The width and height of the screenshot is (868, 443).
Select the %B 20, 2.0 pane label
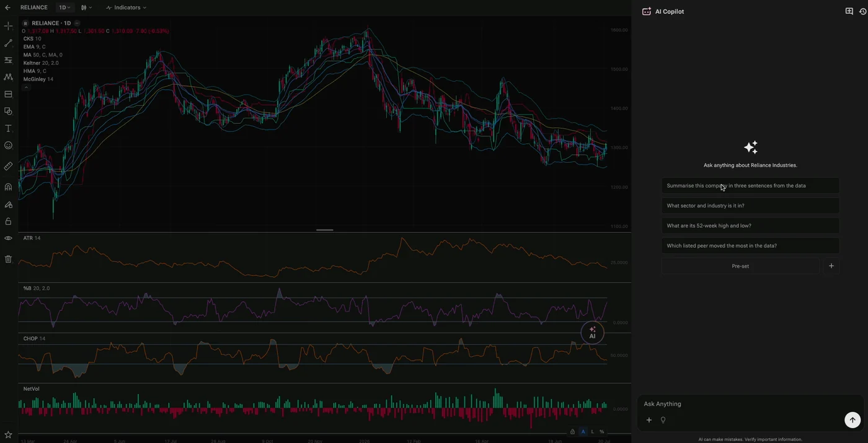(x=37, y=288)
